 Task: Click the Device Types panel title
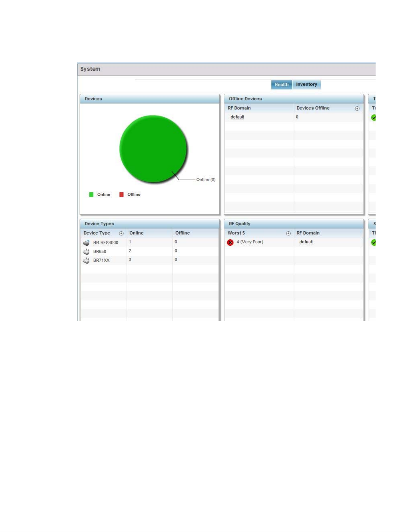(99, 224)
